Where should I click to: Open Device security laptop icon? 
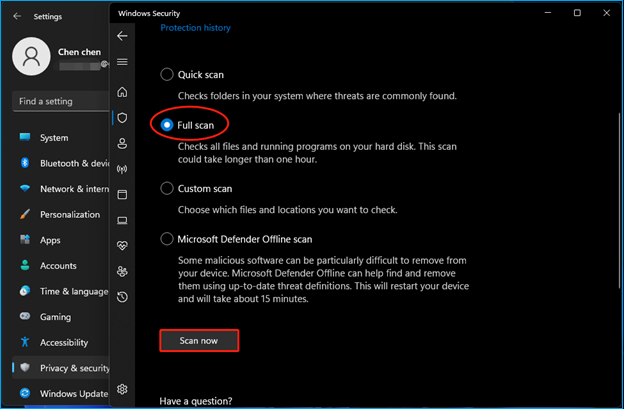122,220
